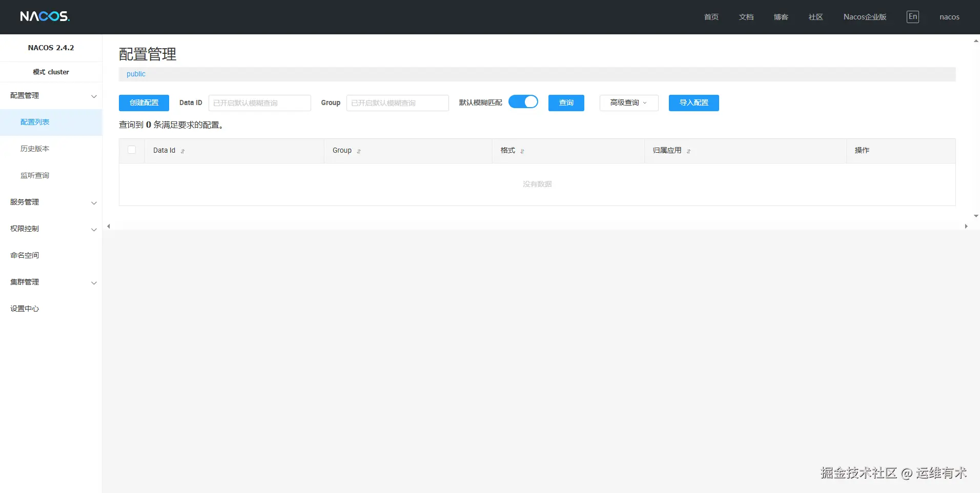This screenshot has height=493, width=980.
Task: Disable the 默认模糊匹配 toggle
Action: click(x=523, y=101)
